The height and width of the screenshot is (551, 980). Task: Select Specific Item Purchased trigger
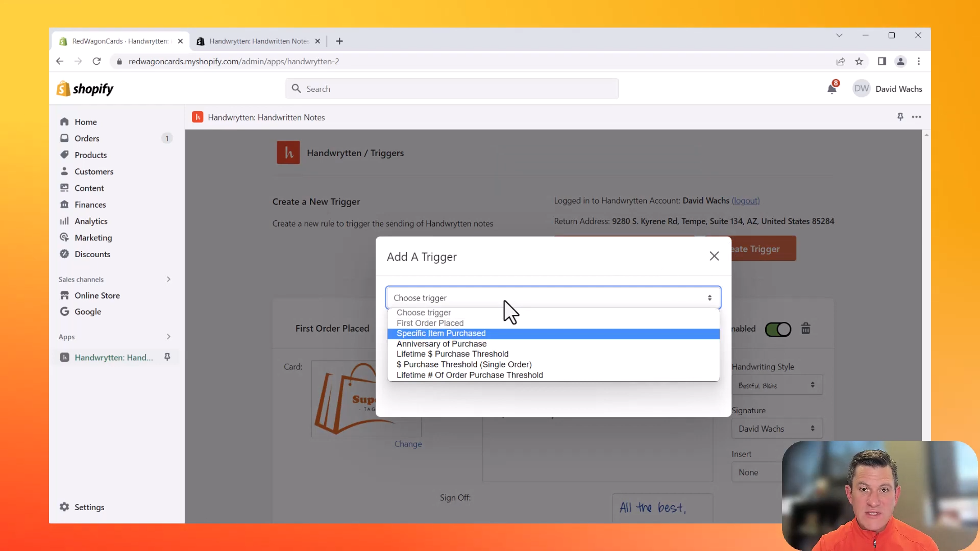(441, 334)
